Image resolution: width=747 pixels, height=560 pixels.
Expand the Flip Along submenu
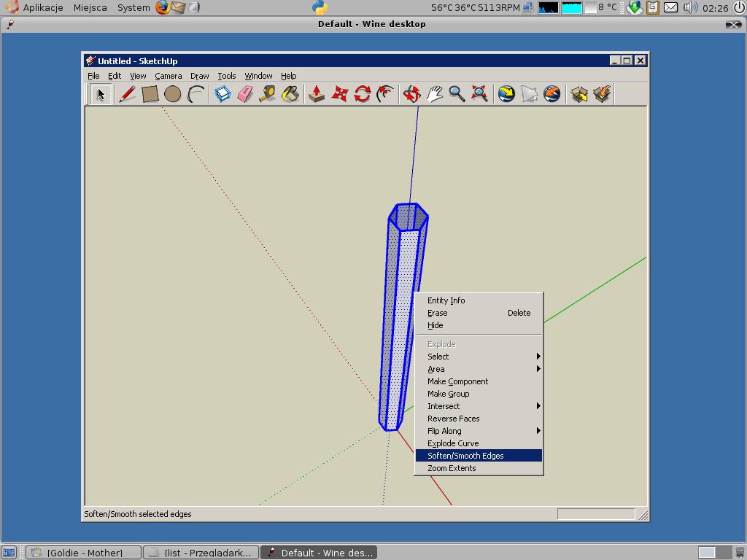pos(479,431)
